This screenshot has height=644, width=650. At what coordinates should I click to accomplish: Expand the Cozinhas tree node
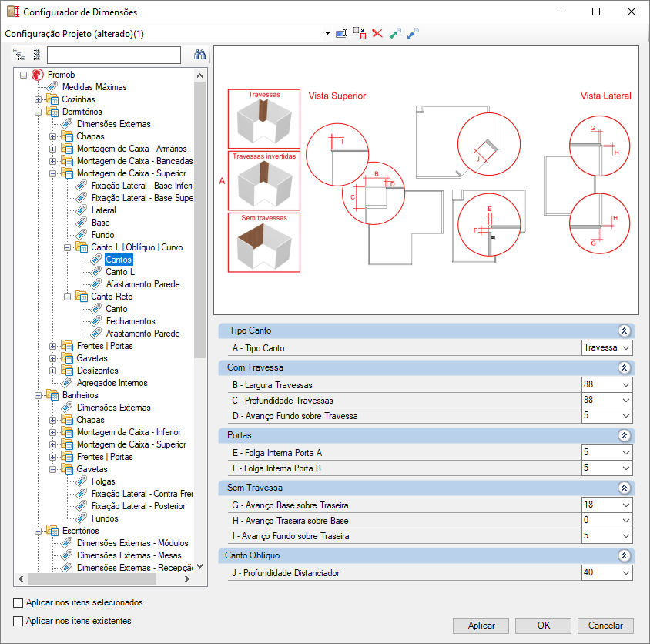39,99
